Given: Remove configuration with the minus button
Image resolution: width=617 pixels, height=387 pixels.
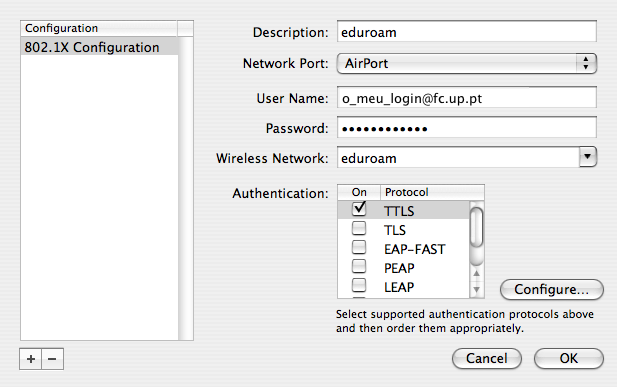Looking at the screenshot, I should 52,359.
